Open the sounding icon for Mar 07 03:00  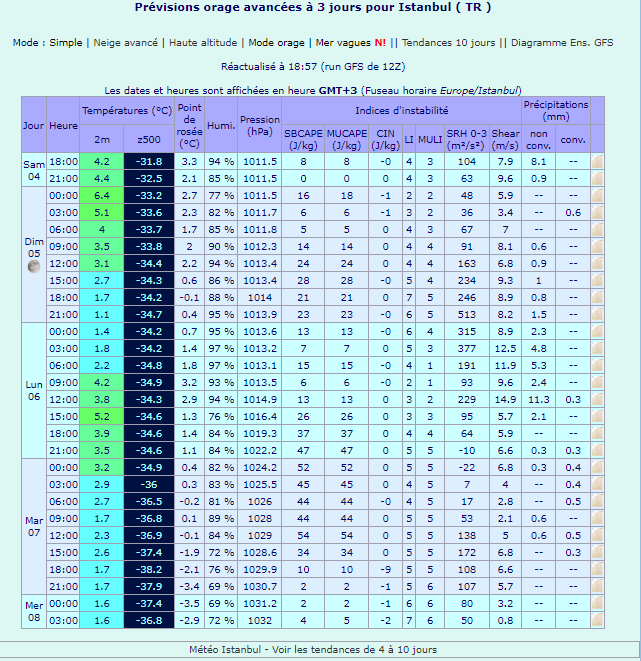point(597,484)
